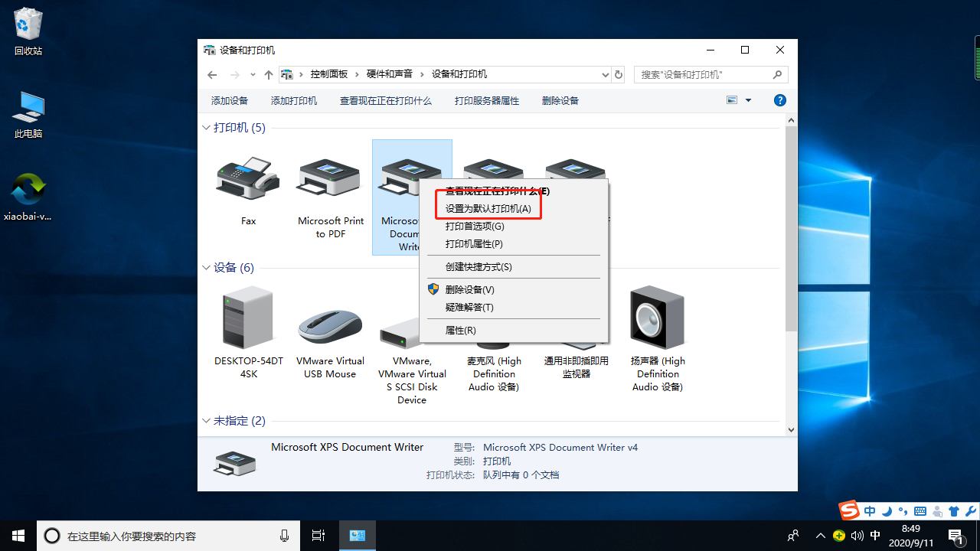Screen dimensions: 980x551
Task: Click the Control Panel taskbar app button
Action: (x=357, y=536)
